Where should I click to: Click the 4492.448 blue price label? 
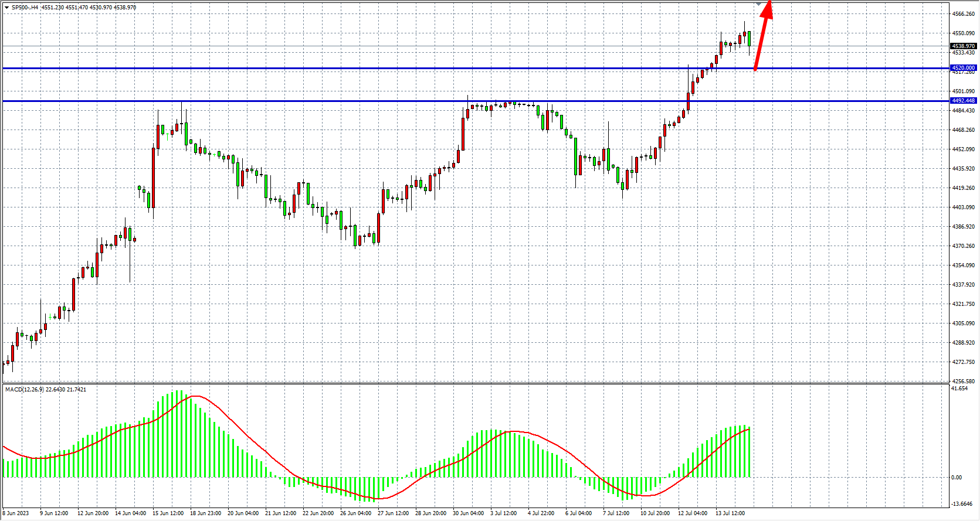pos(963,101)
